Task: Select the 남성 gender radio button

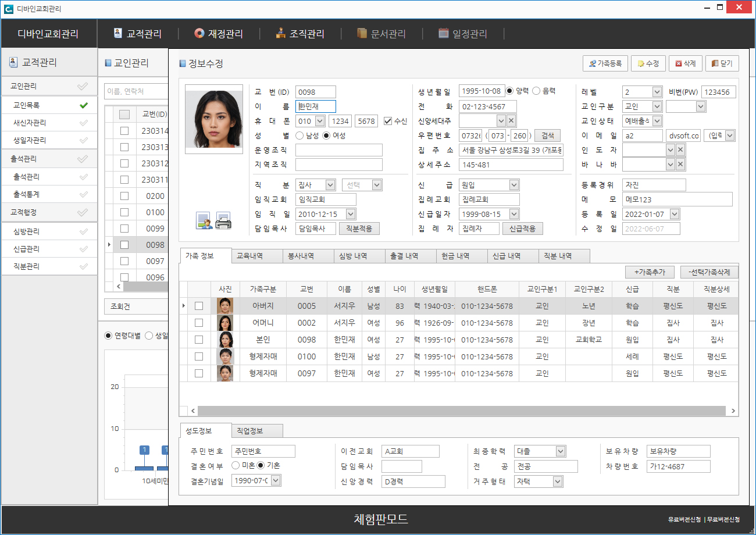Action: coord(300,135)
